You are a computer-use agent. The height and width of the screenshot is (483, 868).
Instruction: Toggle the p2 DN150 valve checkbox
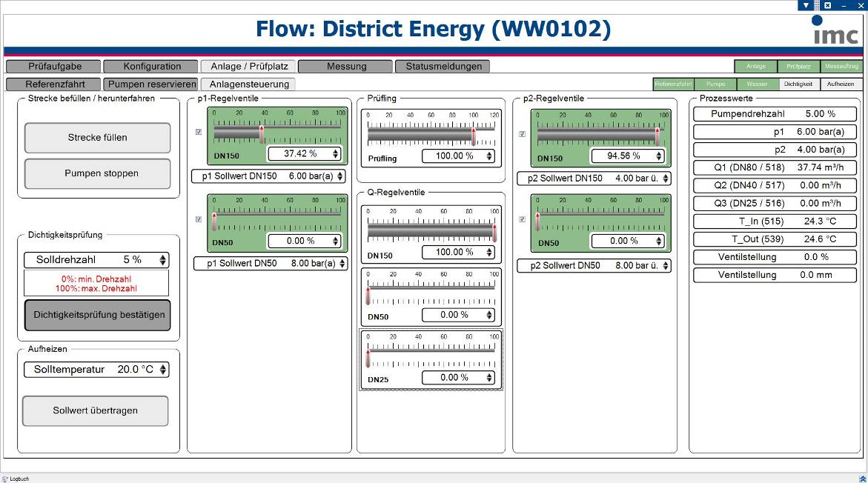522,134
